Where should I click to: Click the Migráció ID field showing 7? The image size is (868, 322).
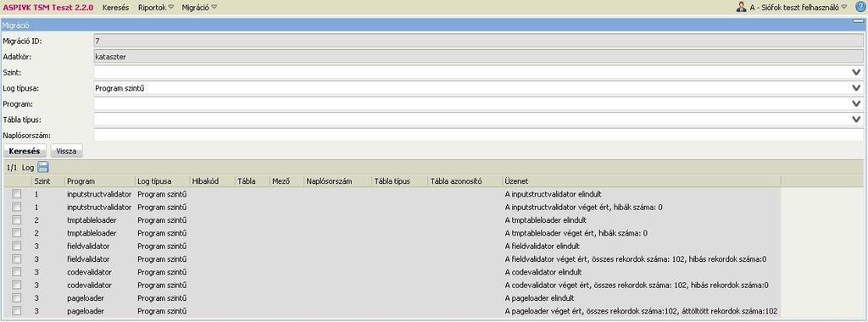coord(478,42)
